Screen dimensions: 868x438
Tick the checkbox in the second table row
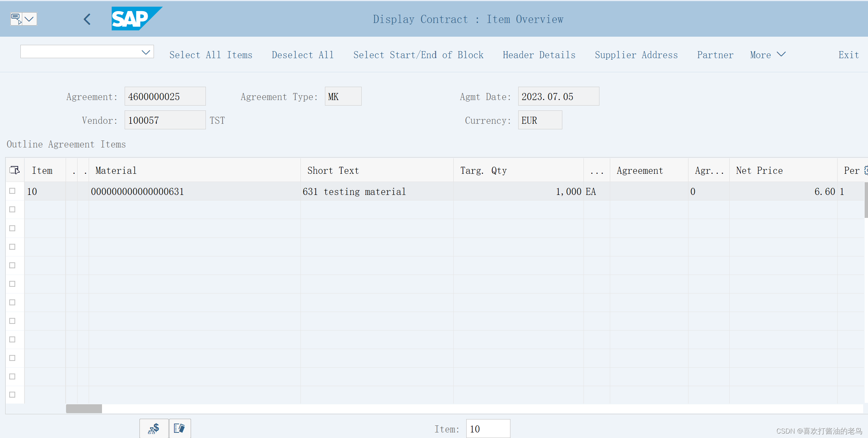pos(12,209)
